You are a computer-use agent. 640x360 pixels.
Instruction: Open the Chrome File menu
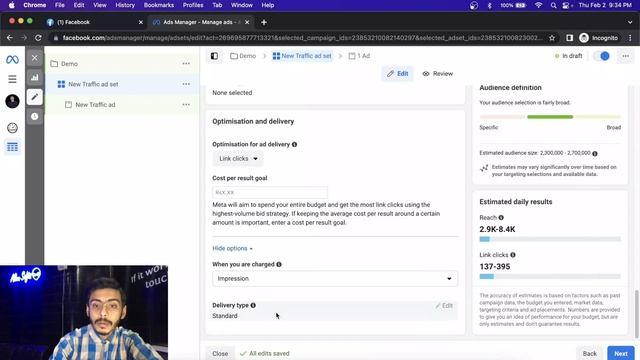(x=60, y=5)
